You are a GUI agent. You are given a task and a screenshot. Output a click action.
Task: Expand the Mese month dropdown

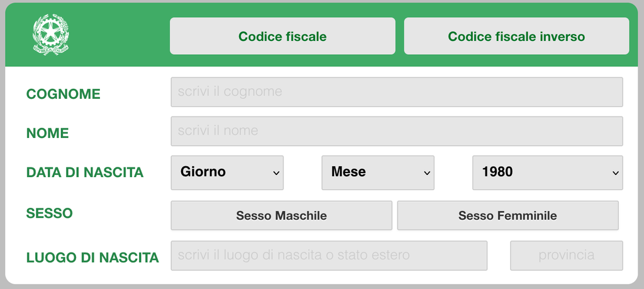coord(378,173)
